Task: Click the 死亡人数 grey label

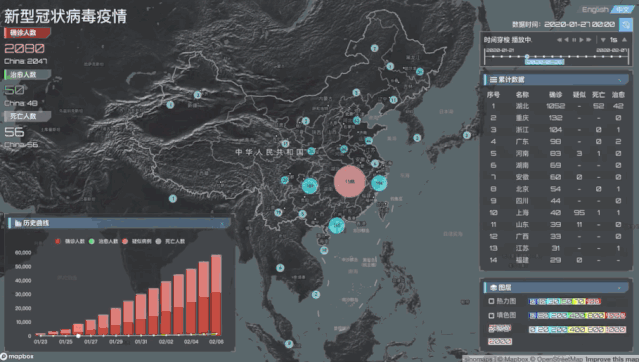Action: click(27, 116)
